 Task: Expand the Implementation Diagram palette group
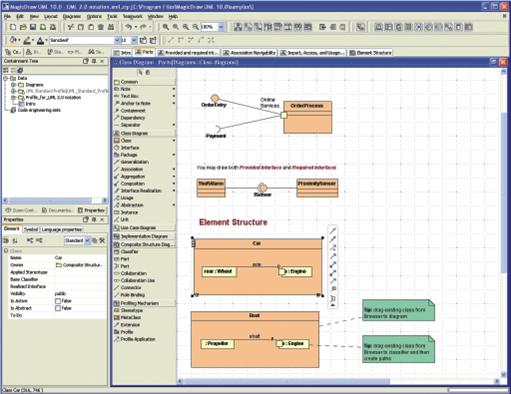tap(144, 236)
